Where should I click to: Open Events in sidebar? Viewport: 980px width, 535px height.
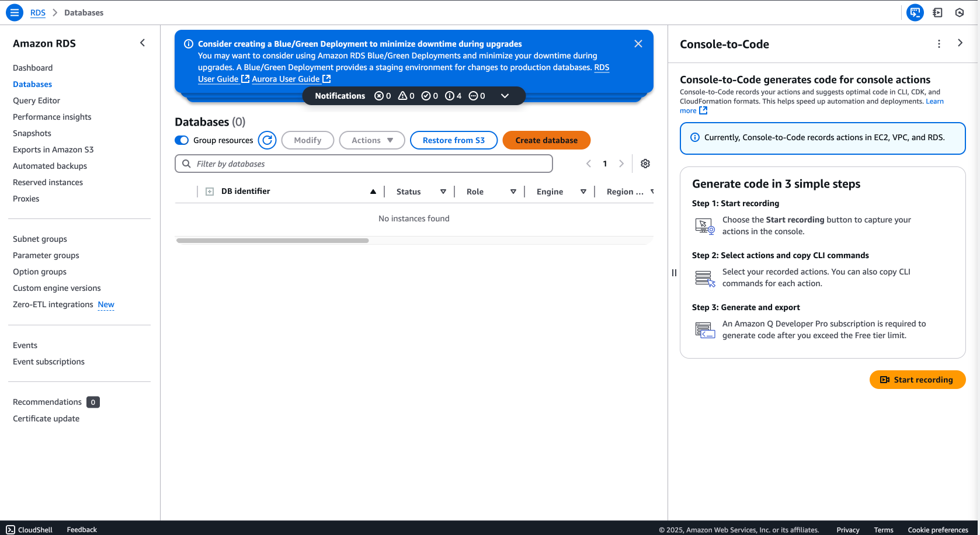(25, 345)
